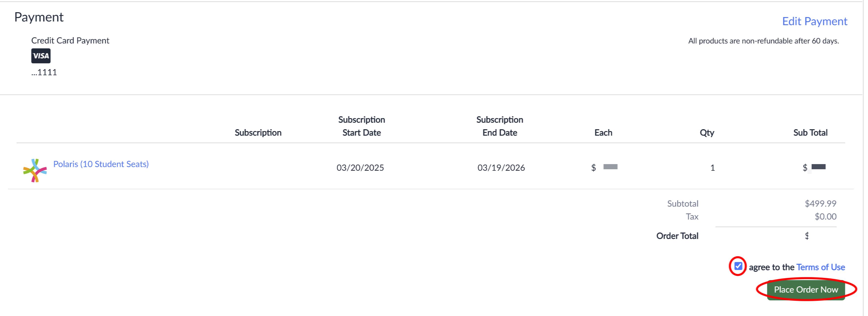Click the Each column header
Viewport: 868px width, 316px height.
click(x=603, y=133)
